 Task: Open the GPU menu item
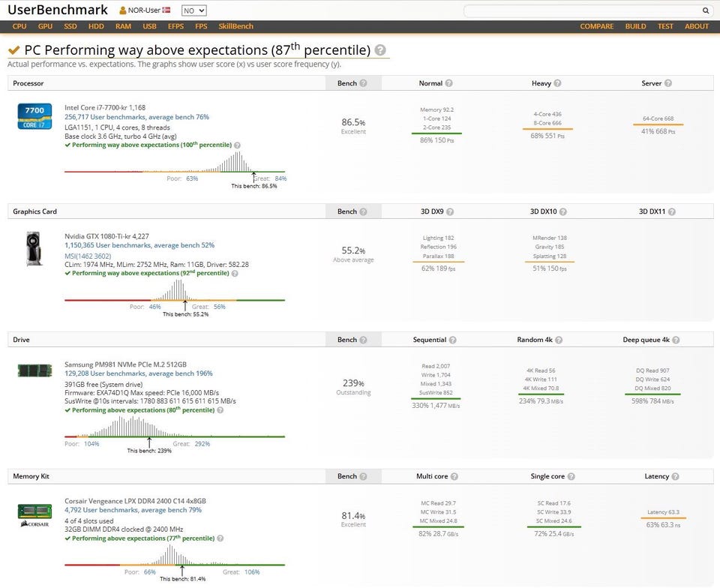(45, 26)
